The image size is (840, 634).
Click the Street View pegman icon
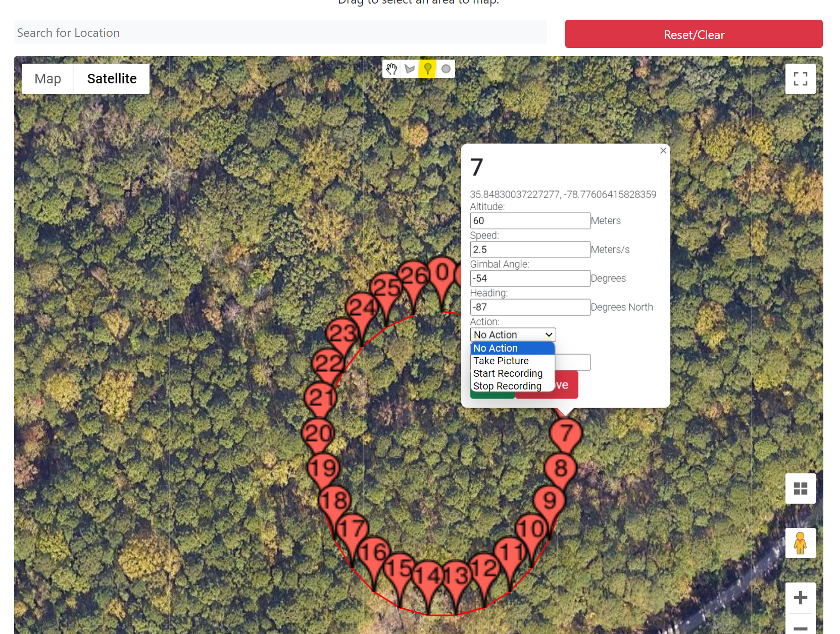point(800,543)
